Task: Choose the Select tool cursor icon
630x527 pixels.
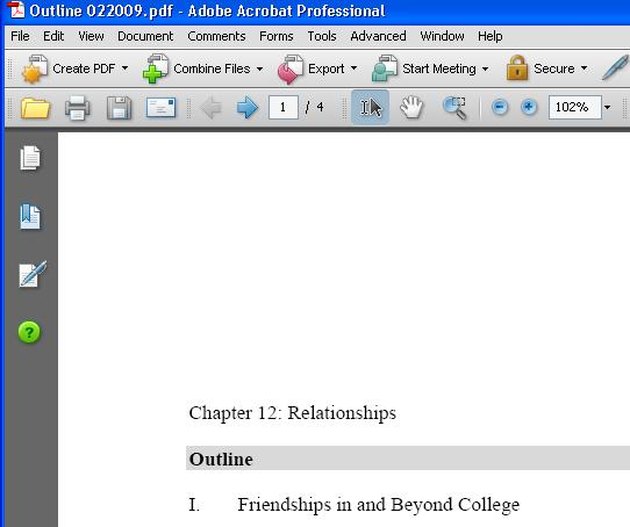Action: pyautogui.click(x=370, y=107)
